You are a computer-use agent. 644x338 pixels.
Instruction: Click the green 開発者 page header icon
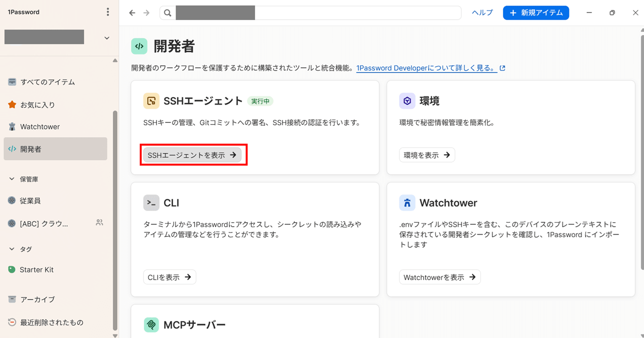pos(139,46)
